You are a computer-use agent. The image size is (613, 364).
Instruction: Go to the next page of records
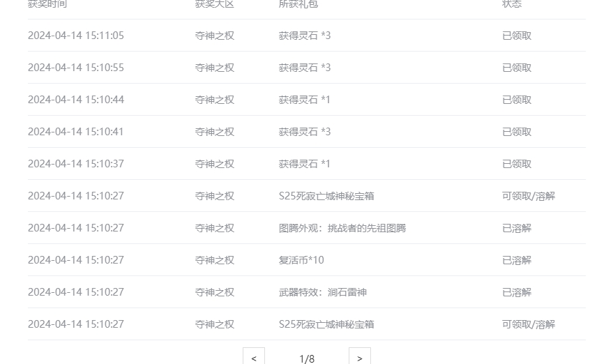(x=360, y=357)
